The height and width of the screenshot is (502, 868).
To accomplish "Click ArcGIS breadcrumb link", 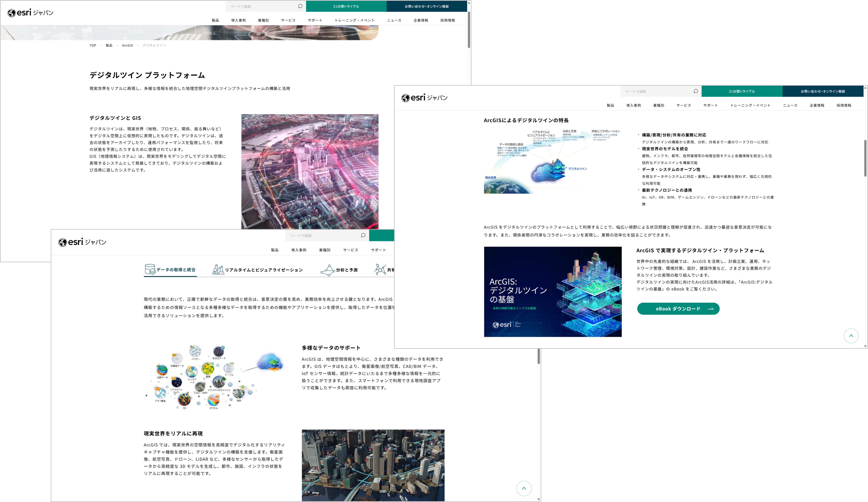I will click(127, 46).
